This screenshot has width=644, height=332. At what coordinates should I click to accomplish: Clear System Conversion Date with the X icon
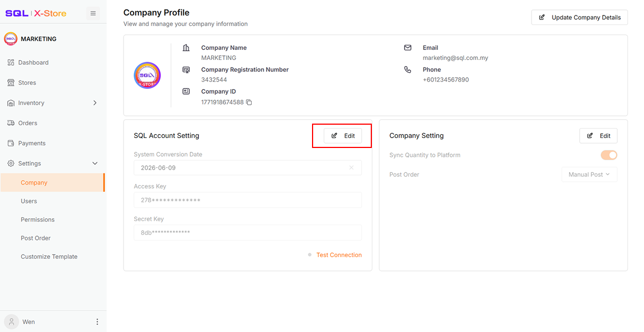[x=351, y=167]
